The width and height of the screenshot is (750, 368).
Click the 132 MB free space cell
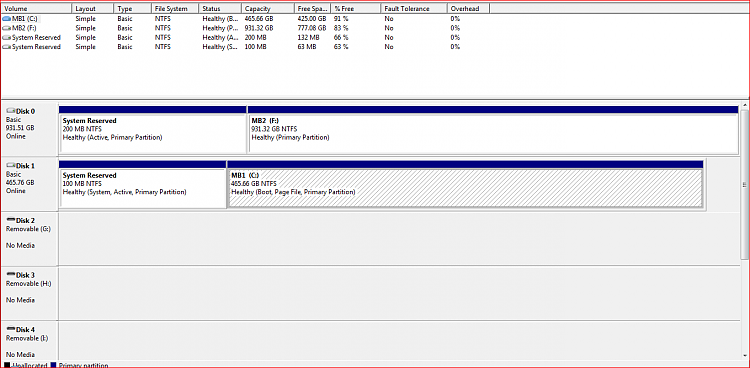(308, 37)
